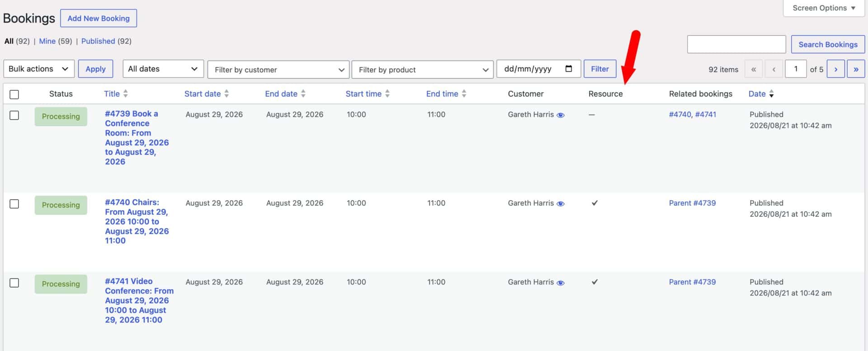
Task: Open Parent #4739 link in #4741 row
Action: pos(692,282)
